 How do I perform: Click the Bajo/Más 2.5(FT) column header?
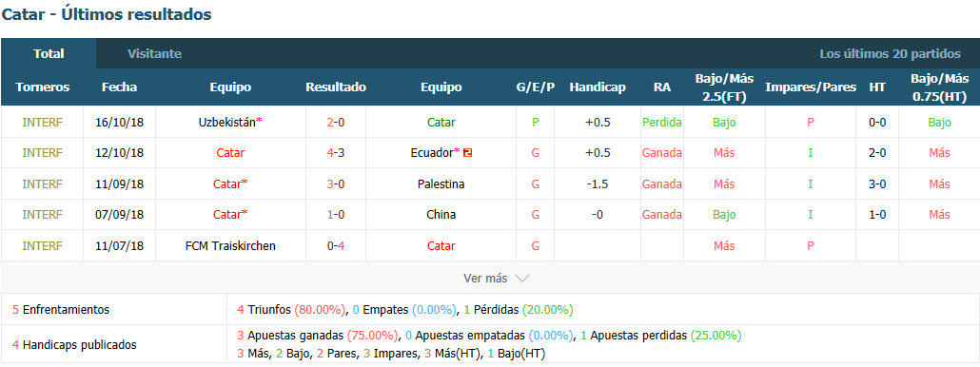pyautogui.click(x=724, y=87)
